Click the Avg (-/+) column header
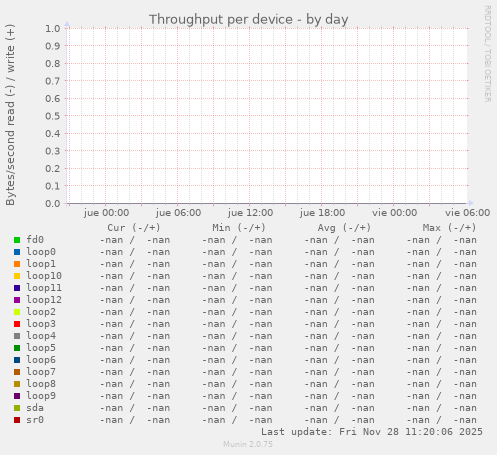497x455 pixels. pos(344,228)
